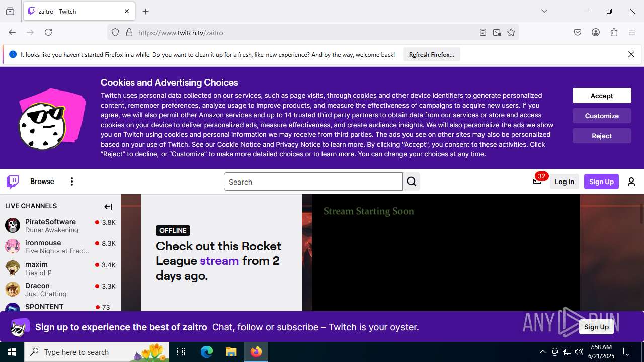Open the Privacy Notice link
644x362 pixels.
coord(298,144)
